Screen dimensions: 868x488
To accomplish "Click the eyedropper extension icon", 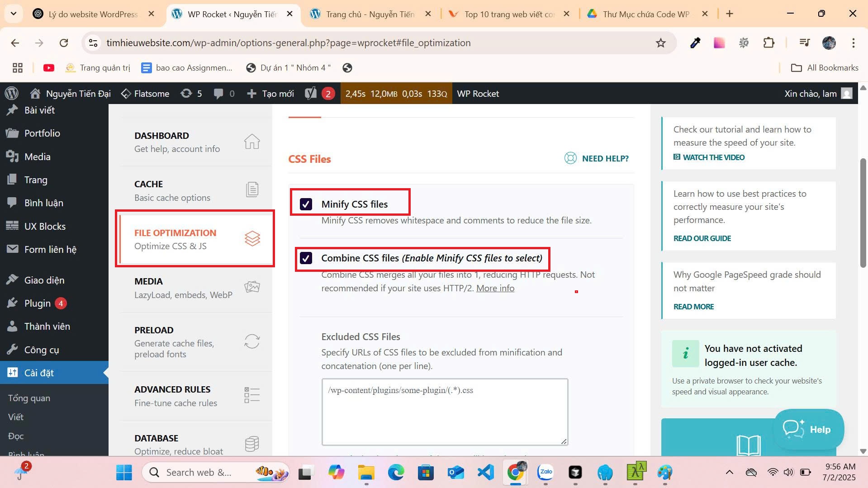I will click(x=695, y=43).
